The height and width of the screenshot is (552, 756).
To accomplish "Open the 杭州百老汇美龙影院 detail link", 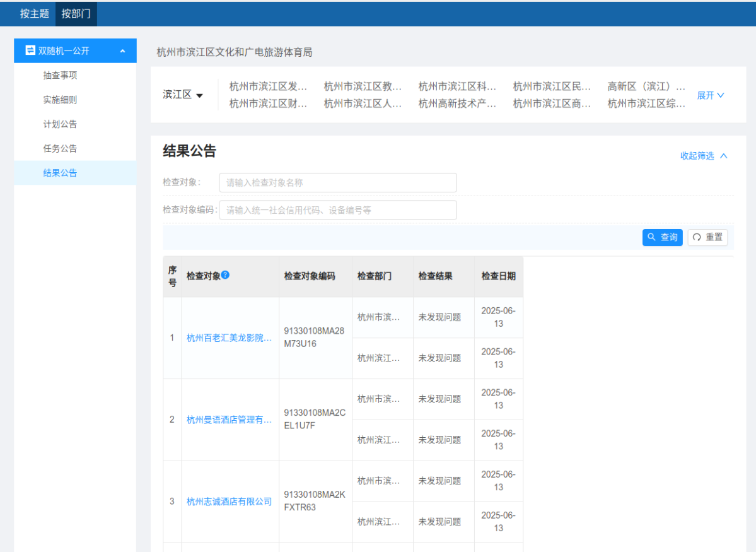I will pos(230,338).
